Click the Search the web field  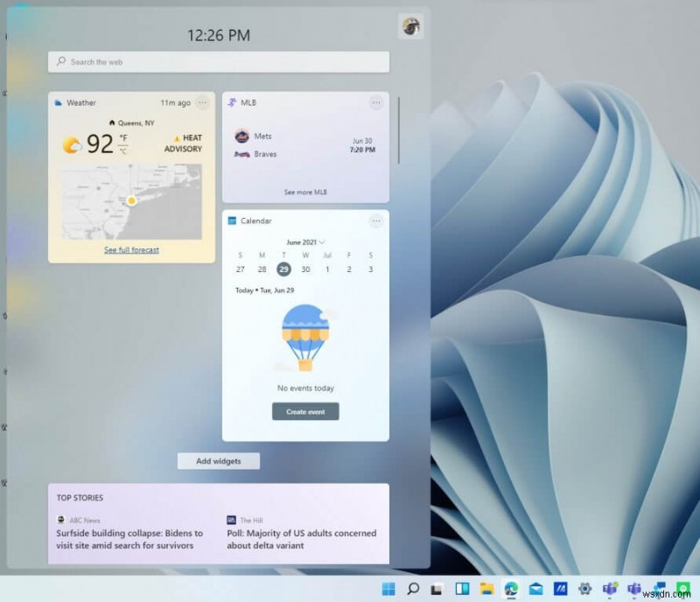[218, 62]
